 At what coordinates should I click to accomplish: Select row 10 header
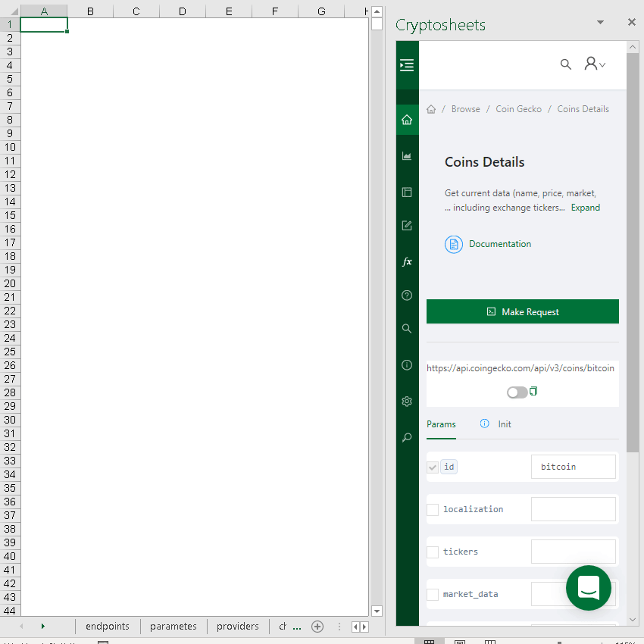[10, 147]
